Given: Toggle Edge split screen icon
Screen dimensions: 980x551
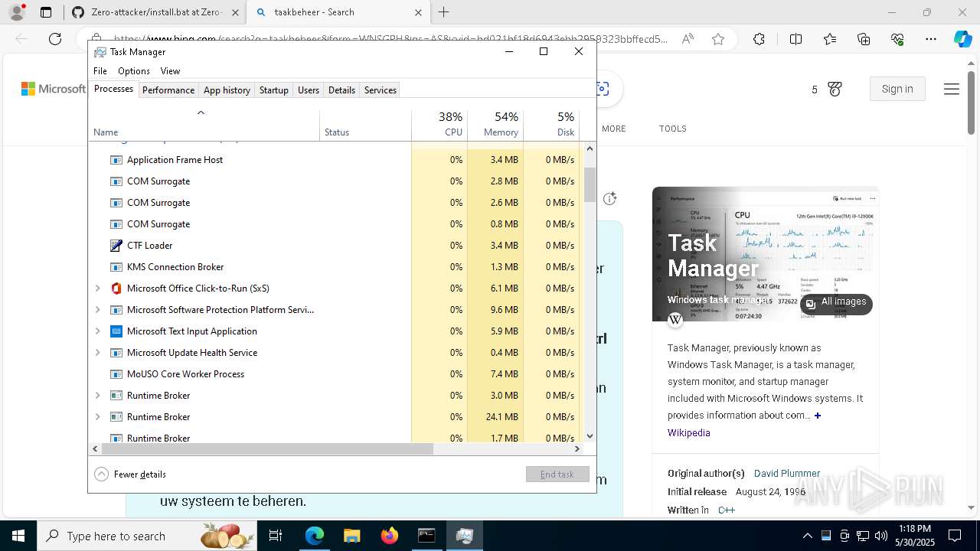Looking at the screenshot, I should click(x=795, y=39).
